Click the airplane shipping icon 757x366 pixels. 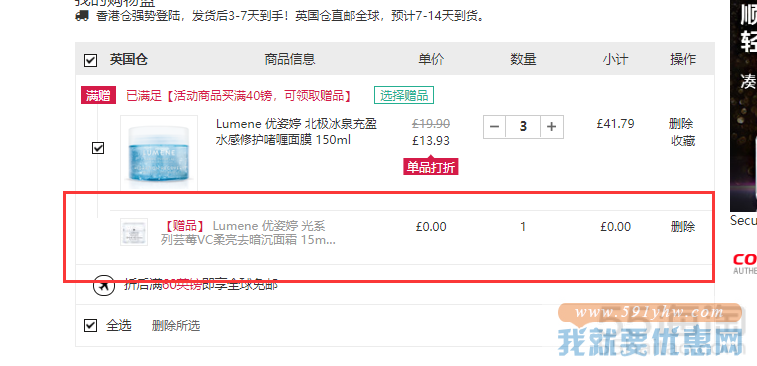click(104, 285)
